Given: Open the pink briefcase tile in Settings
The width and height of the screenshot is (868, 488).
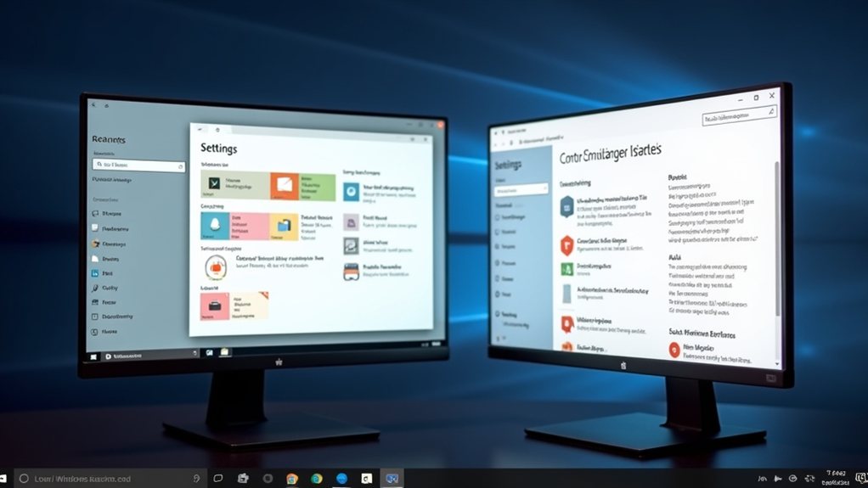Looking at the screenshot, I should point(214,306).
